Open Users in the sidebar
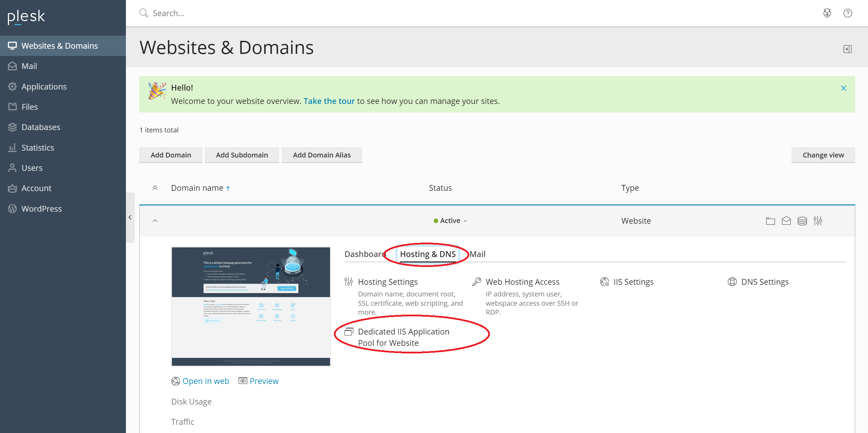 [x=63, y=168]
